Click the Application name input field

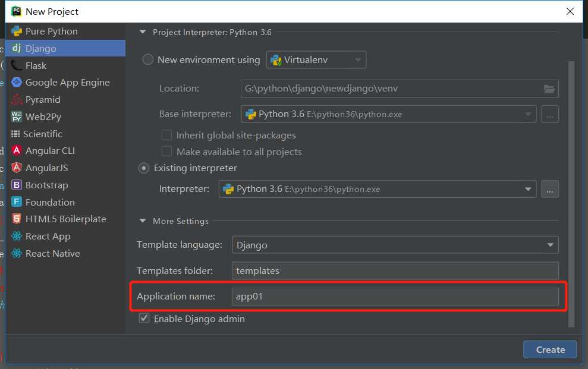[395, 297]
